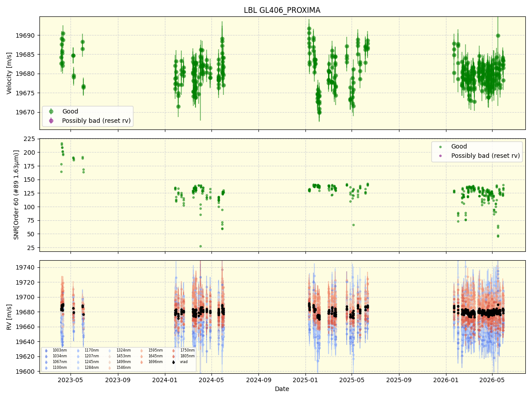Click the Good entry in velocity panel legend
532x399 pixels.
[x=70, y=111]
